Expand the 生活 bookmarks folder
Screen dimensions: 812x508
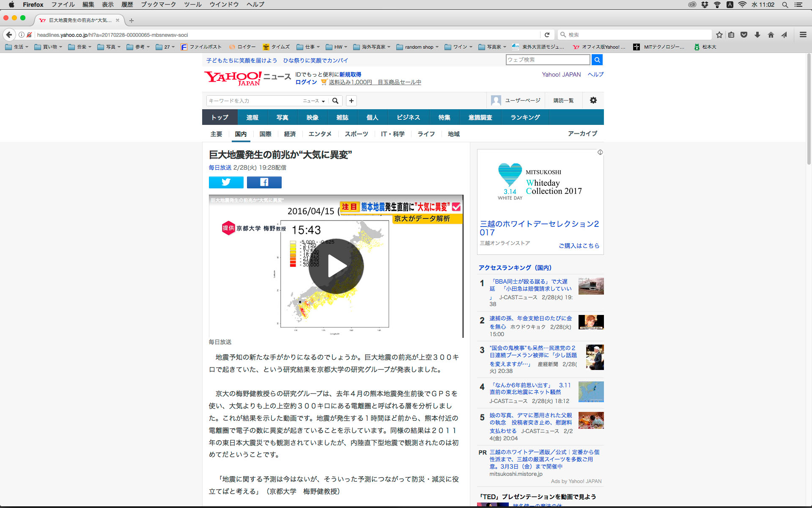(17, 47)
